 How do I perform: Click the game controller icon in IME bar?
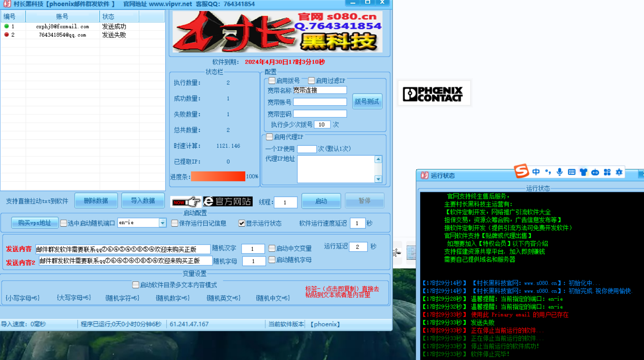click(595, 172)
